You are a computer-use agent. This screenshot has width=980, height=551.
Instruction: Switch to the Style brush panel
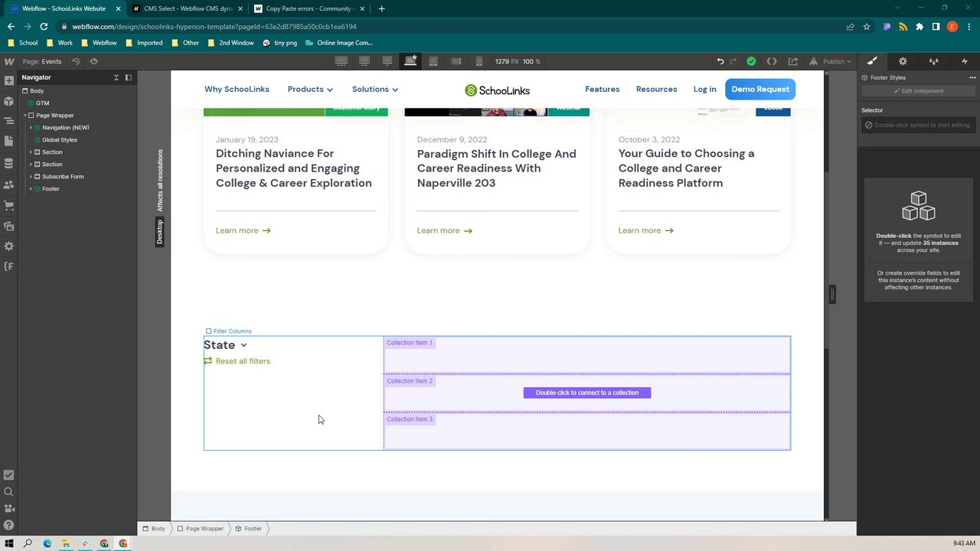pyautogui.click(x=872, y=61)
